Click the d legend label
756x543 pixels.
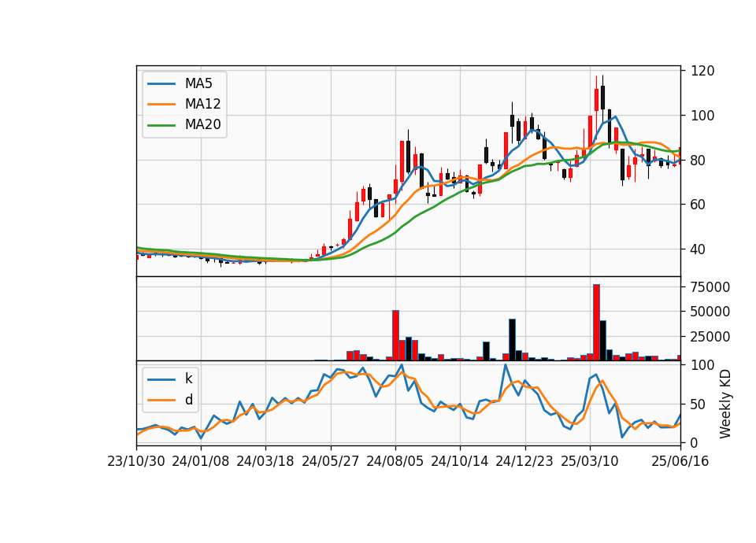(x=188, y=400)
